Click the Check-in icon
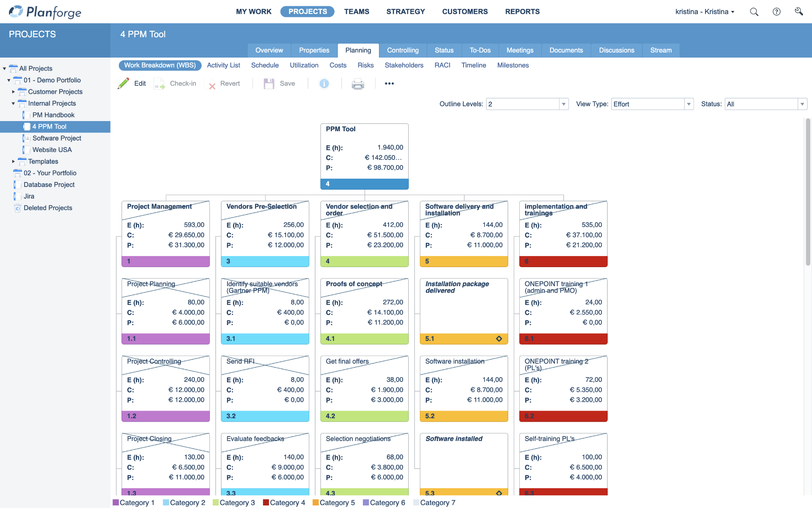 [159, 84]
